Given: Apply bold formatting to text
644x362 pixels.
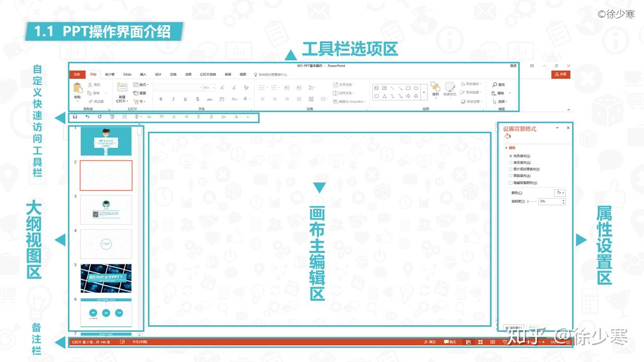Looking at the screenshot, I should (x=160, y=98).
